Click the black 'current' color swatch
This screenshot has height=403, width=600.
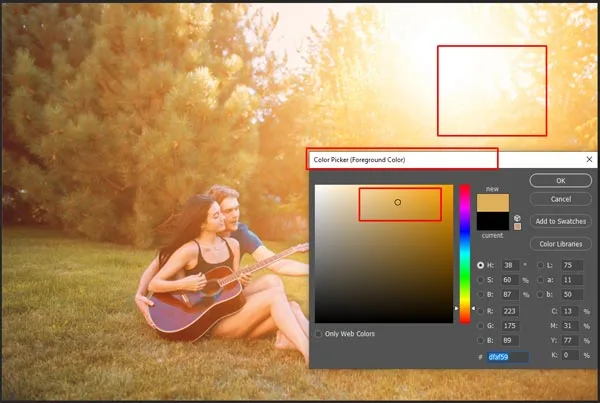coord(493,220)
